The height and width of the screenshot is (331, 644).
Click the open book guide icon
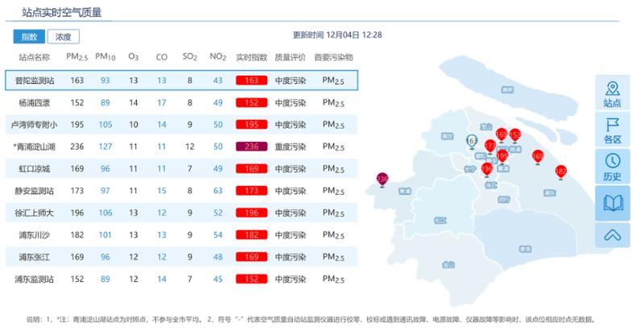pyautogui.click(x=613, y=203)
